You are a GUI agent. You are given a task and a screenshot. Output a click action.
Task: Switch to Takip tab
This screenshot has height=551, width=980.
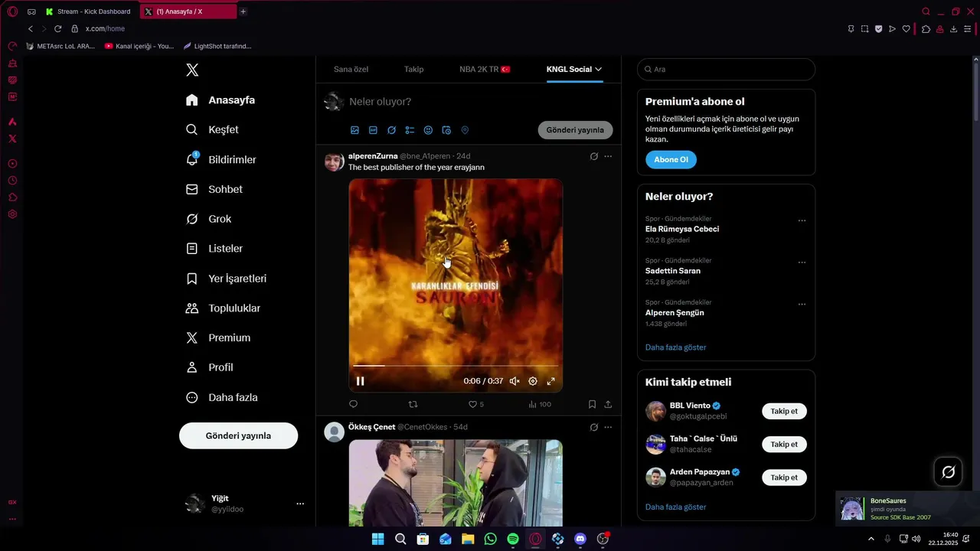(413, 69)
